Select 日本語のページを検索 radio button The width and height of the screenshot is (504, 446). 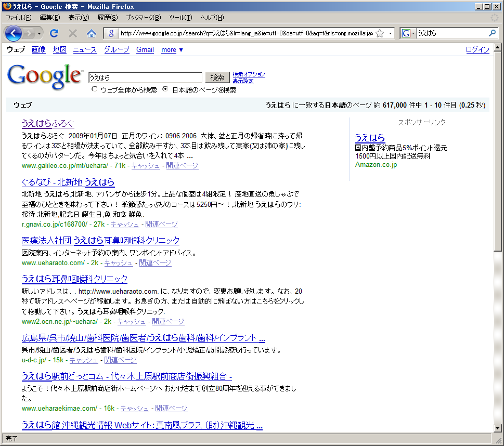coord(165,89)
